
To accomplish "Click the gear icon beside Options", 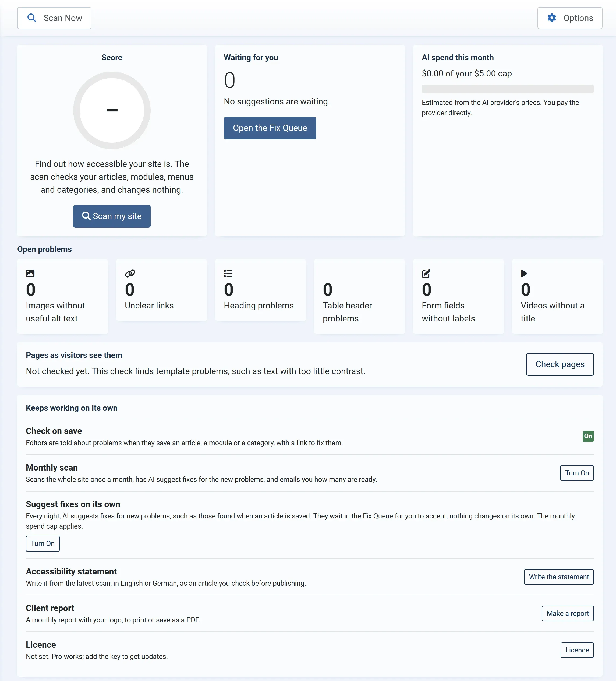I will point(551,18).
